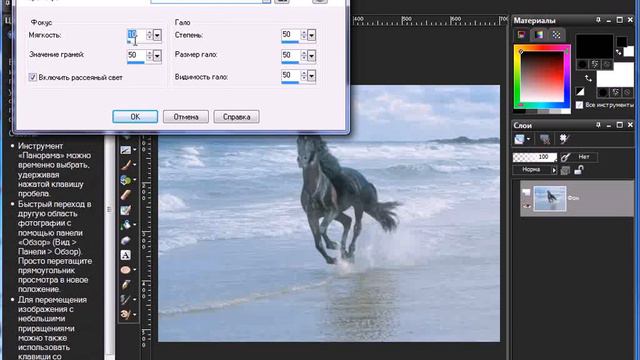Click the New Layer icon in Слои panel
640x360 pixels.
pos(519,139)
